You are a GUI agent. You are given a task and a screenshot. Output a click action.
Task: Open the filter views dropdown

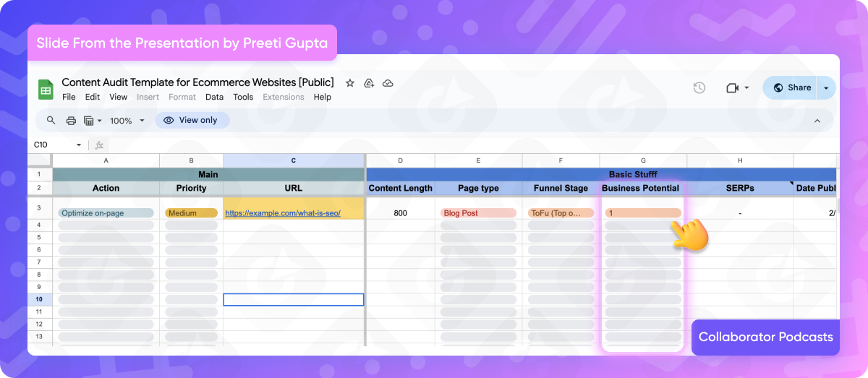93,121
